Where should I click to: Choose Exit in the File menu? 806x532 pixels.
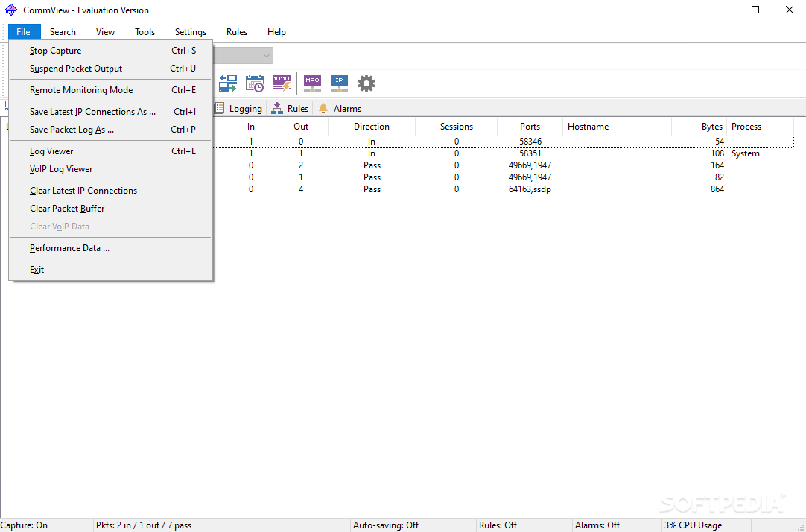point(110,270)
